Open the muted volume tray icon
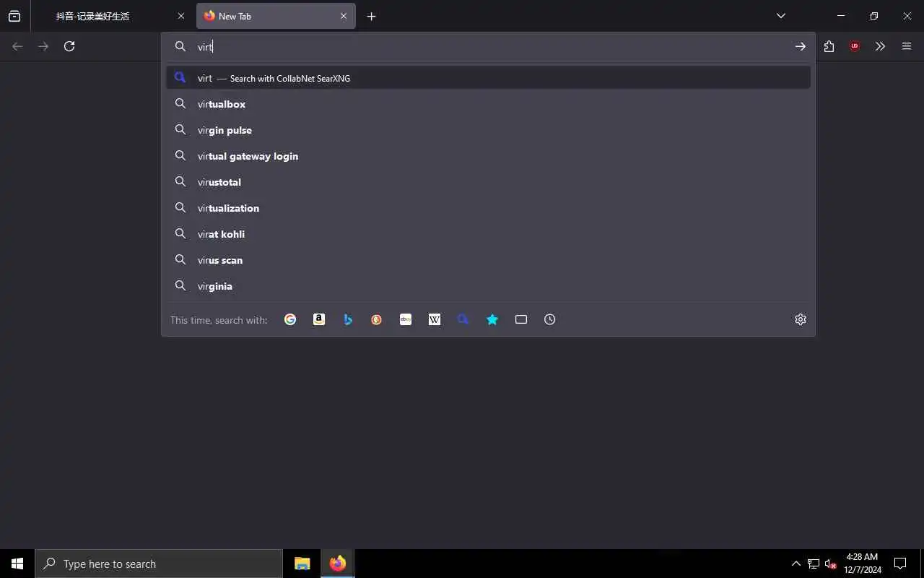This screenshot has width=924, height=578. pos(830,564)
